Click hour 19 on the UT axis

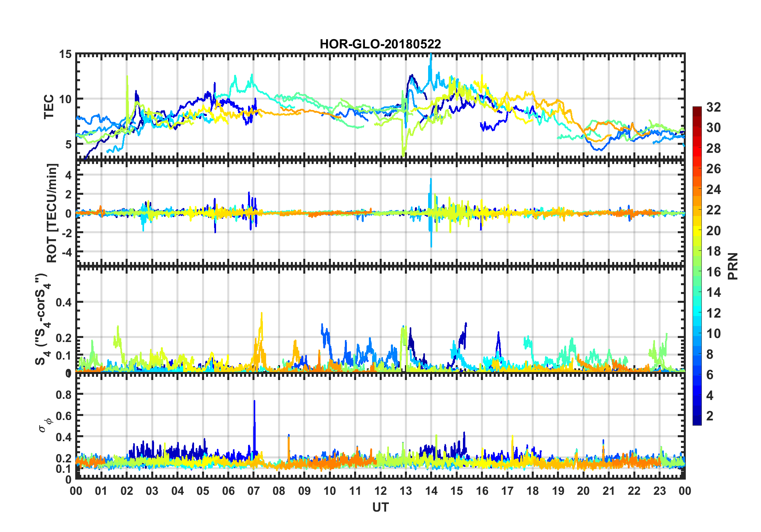point(558,491)
